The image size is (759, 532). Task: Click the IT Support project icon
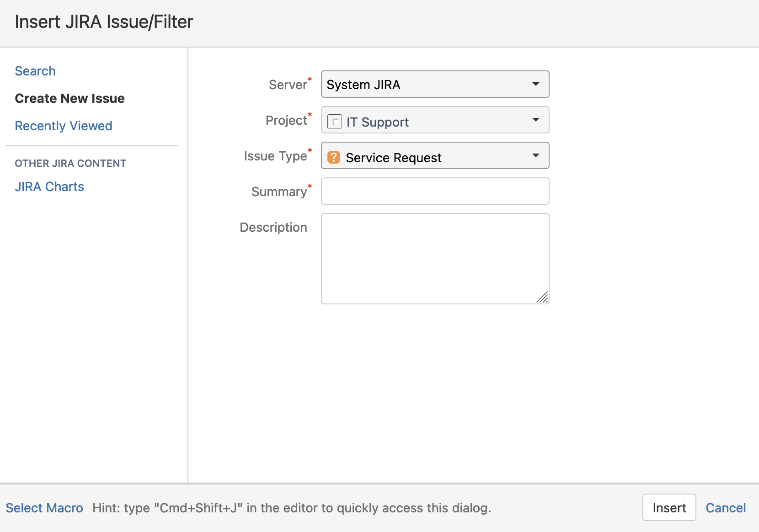[x=334, y=121]
